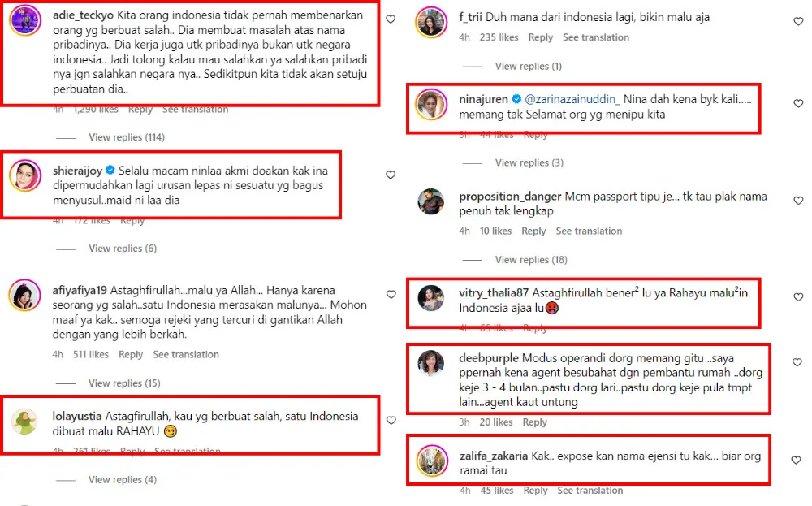Open the @zarinazainuddin_ mention link
The width and height of the screenshot is (812, 506).
tap(572, 99)
